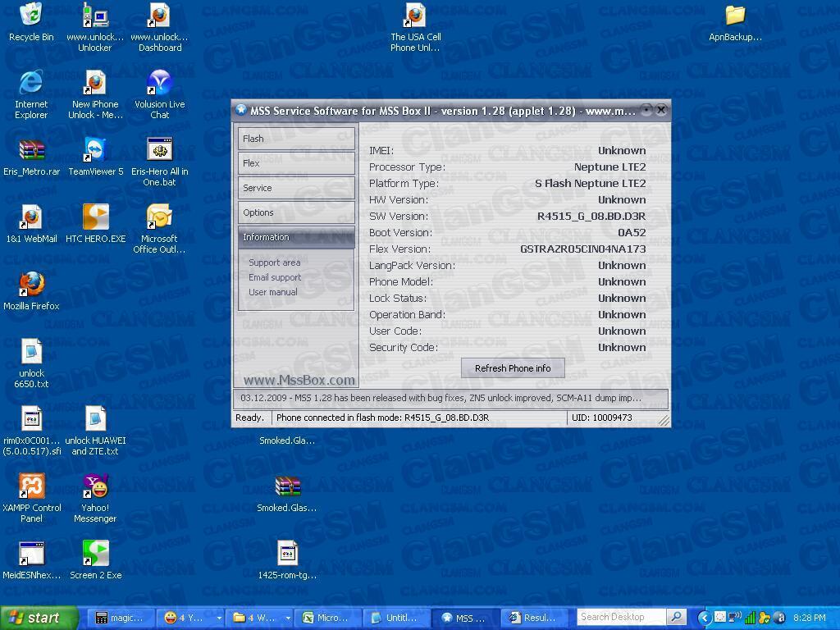Expand the Windows Explorer taskbar group arrow
This screenshot has height=630, width=840.
(x=288, y=618)
